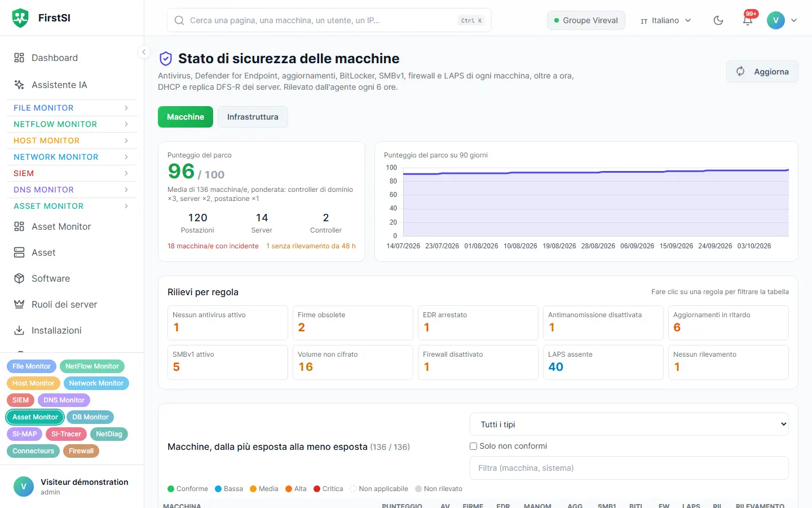
Task: Select the SIEM module pill
Action: pyautogui.click(x=21, y=400)
